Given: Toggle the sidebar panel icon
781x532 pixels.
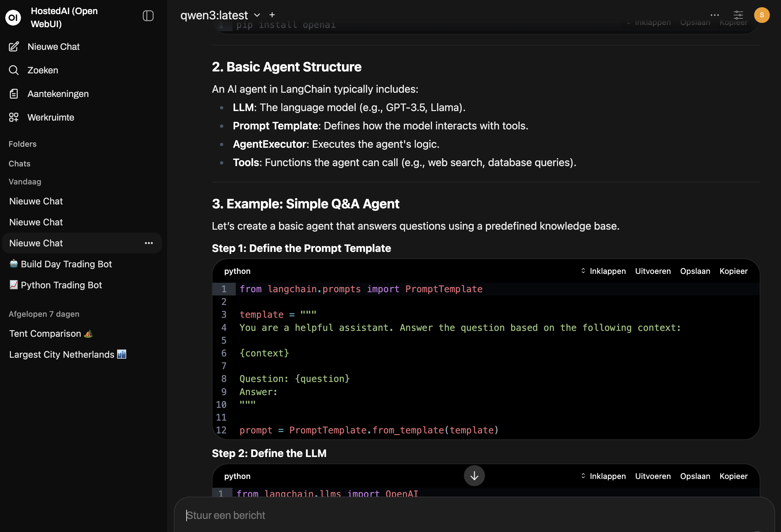Looking at the screenshot, I should coord(148,16).
